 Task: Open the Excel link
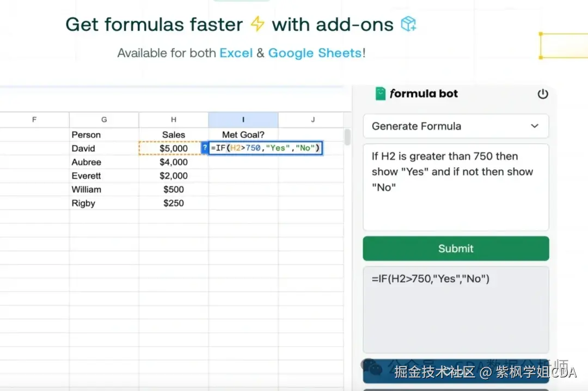pos(236,53)
